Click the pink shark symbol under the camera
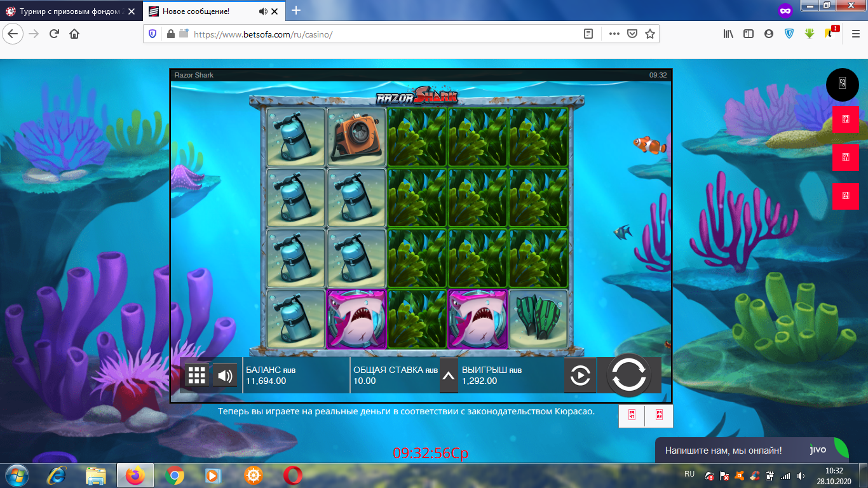The image size is (868, 488). tap(356, 319)
